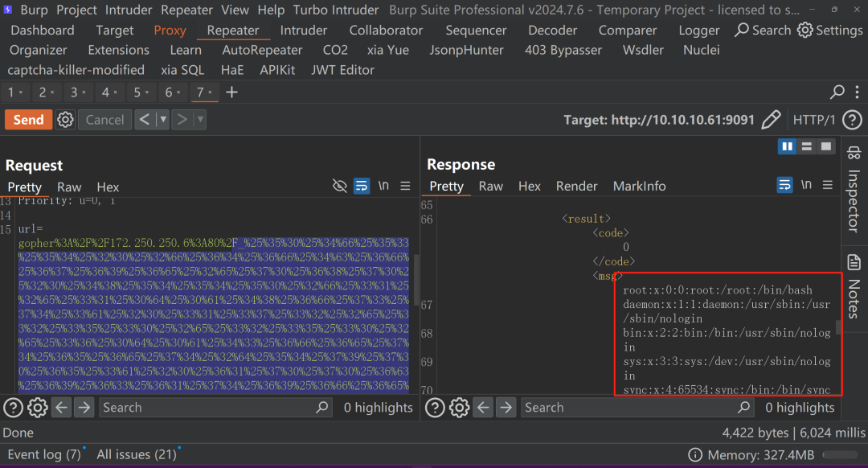Open forward history dropdown arrow

(x=200, y=120)
